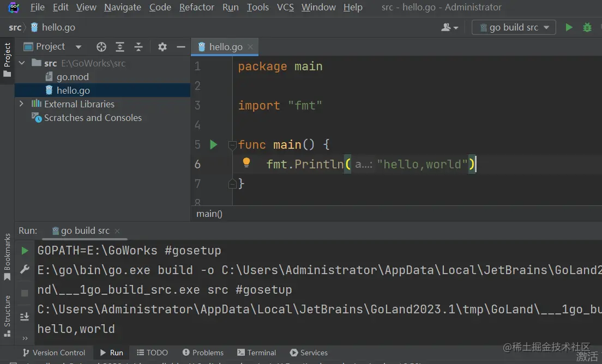Click the wrench Modify Run Configuration icon

[25, 269]
